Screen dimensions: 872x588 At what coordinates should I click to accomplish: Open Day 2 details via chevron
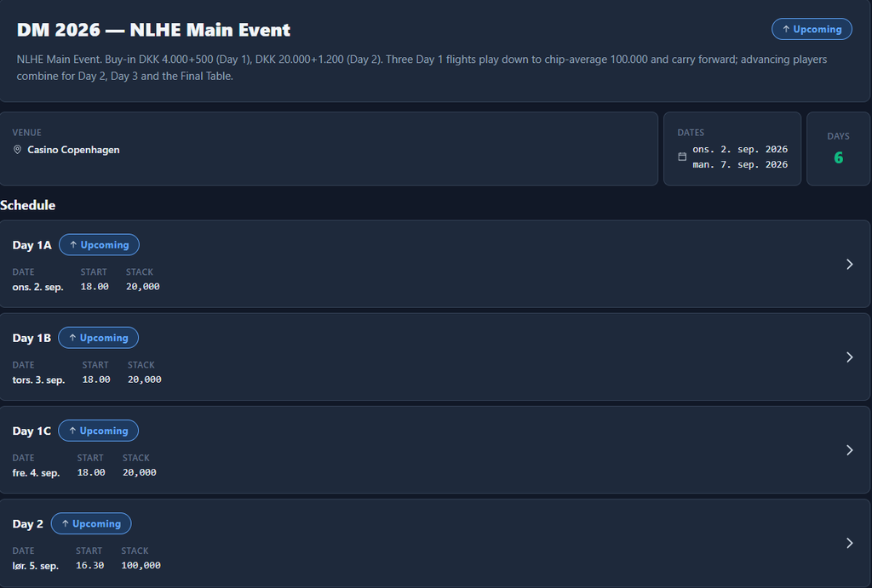click(x=849, y=542)
